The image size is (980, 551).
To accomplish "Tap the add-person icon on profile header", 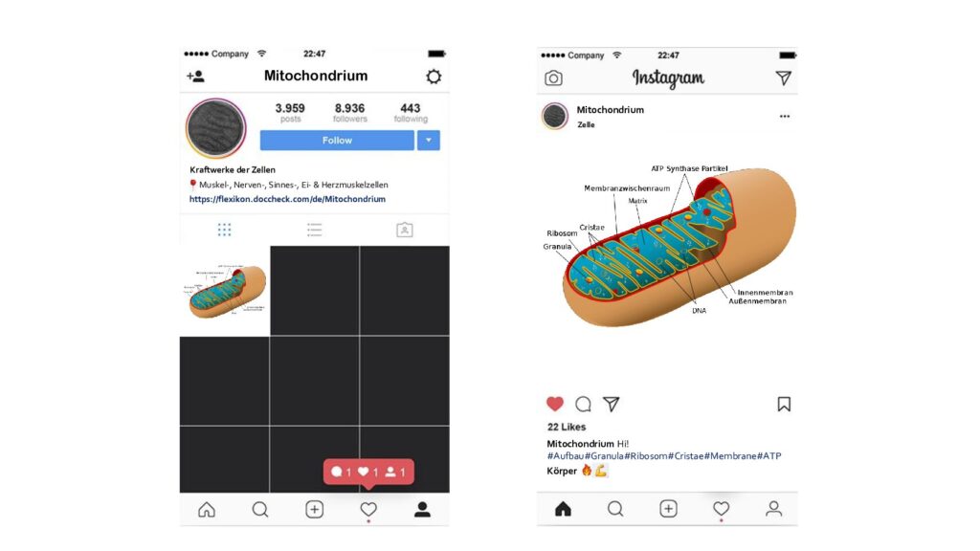I will (x=195, y=77).
